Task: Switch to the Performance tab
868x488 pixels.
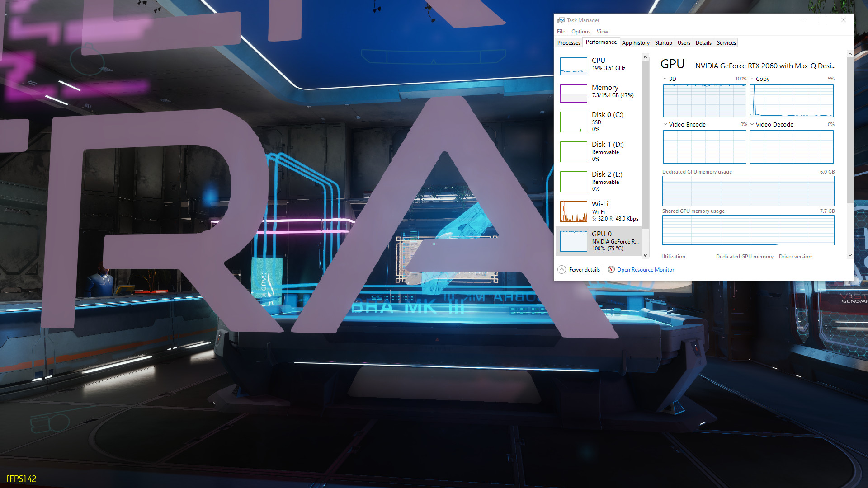Action: (601, 42)
